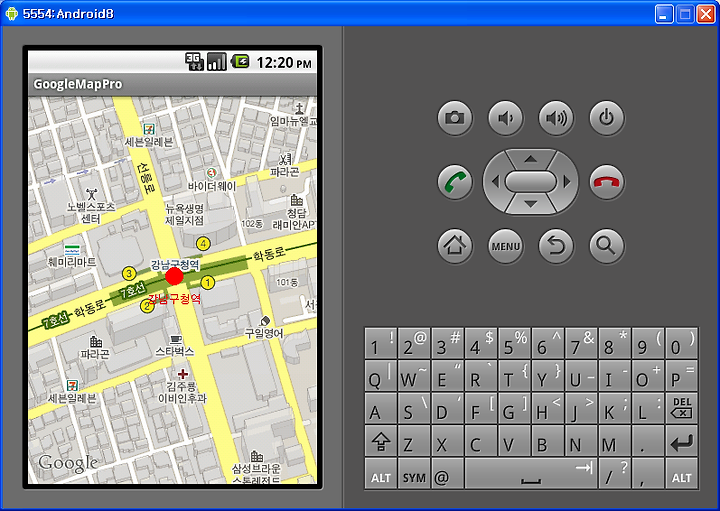
Task: Click the Search magnifier button
Action: pyautogui.click(x=607, y=246)
